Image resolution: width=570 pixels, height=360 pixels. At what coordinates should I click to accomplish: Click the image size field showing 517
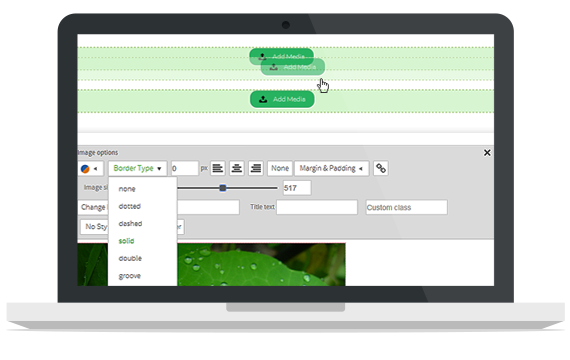coord(297,188)
